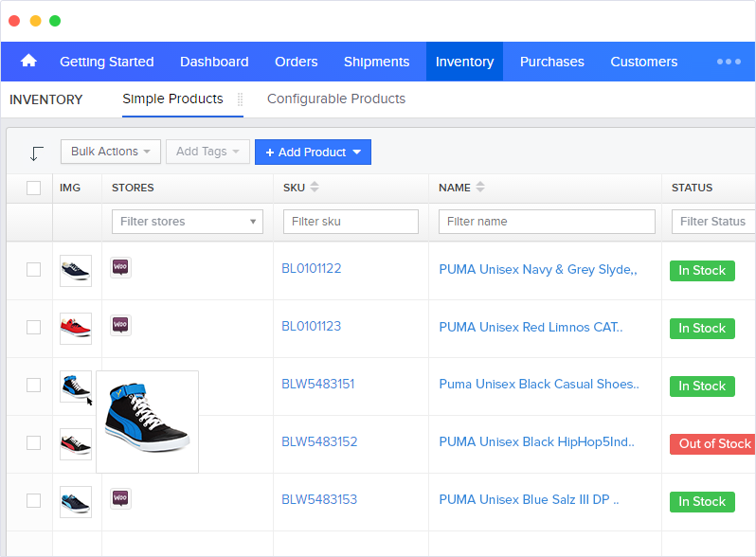The width and height of the screenshot is (756, 557).
Task: Click the WooCommerce store icon for BL0101123
Action: tap(120, 325)
